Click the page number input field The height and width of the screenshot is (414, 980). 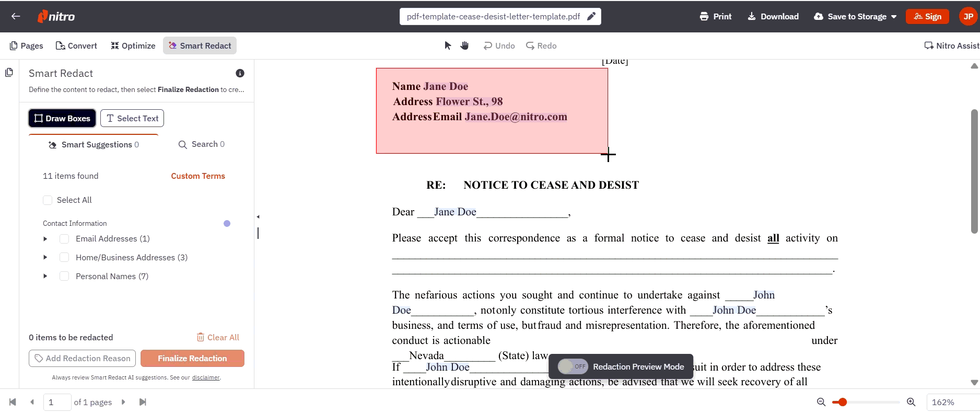coord(57,402)
